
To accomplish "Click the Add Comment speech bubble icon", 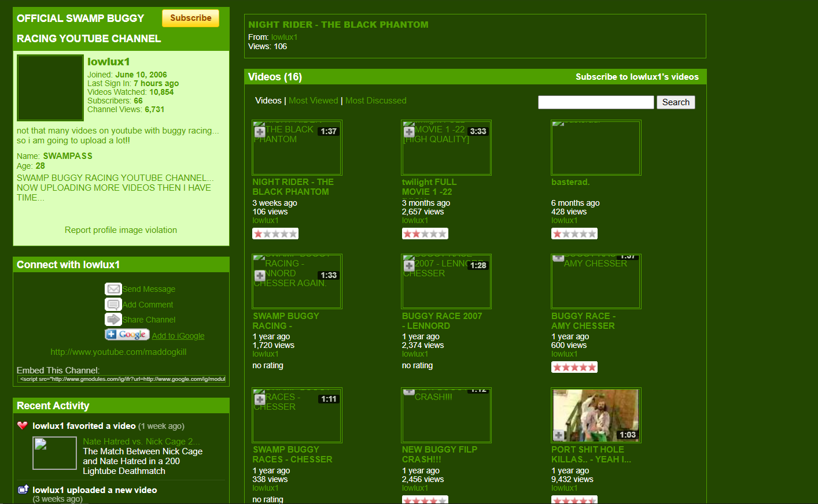I will coord(113,305).
